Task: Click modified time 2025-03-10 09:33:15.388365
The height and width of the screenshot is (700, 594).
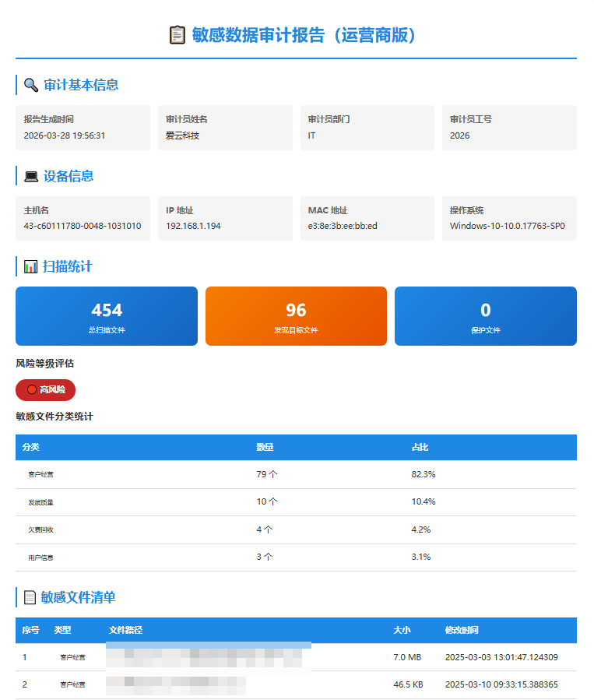Action: (x=501, y=684)
